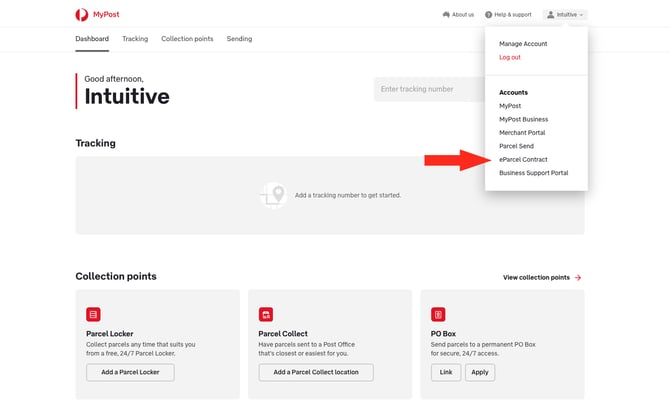Click the PO Box Link button
670x402 pixels.
coord(446,373)
